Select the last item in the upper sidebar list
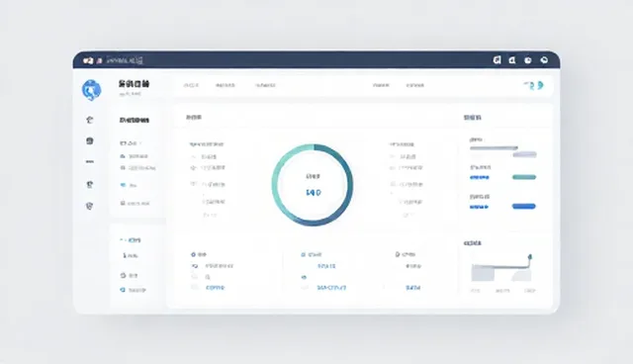 [x=136, y=203]
